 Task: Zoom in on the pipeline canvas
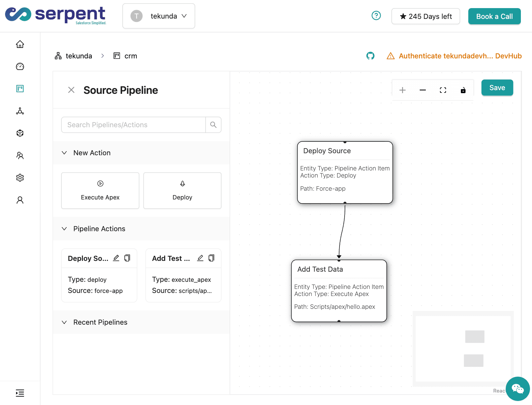point(402,90)
